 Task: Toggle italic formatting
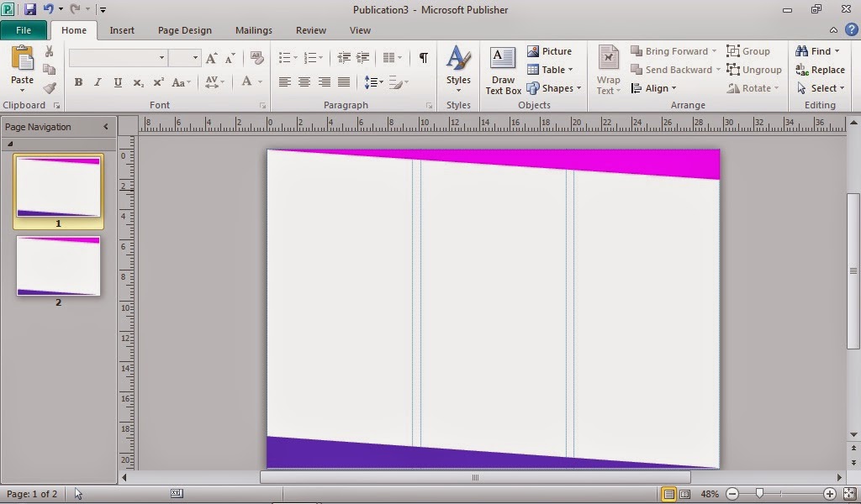(98, 82)
